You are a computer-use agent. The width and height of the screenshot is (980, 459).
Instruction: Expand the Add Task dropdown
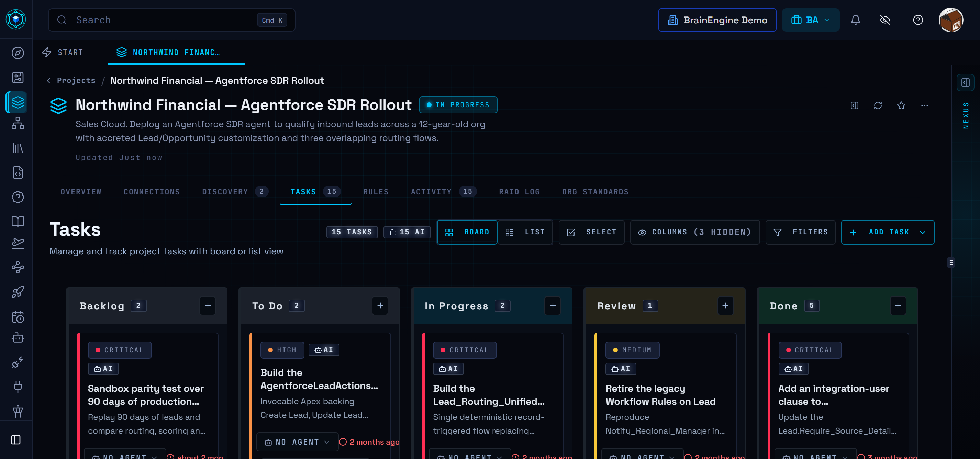(922, 232)
